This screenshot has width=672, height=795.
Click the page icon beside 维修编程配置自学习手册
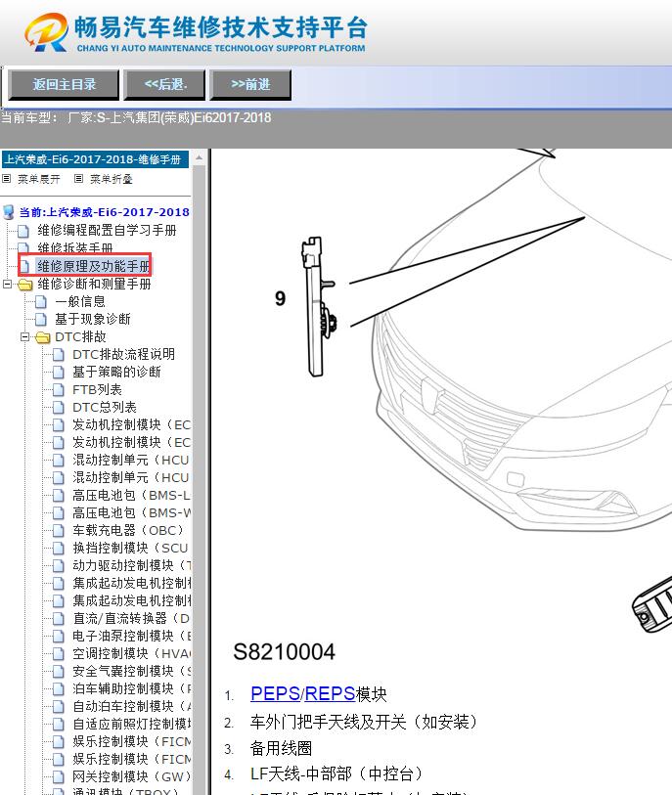tap(23, 231)
